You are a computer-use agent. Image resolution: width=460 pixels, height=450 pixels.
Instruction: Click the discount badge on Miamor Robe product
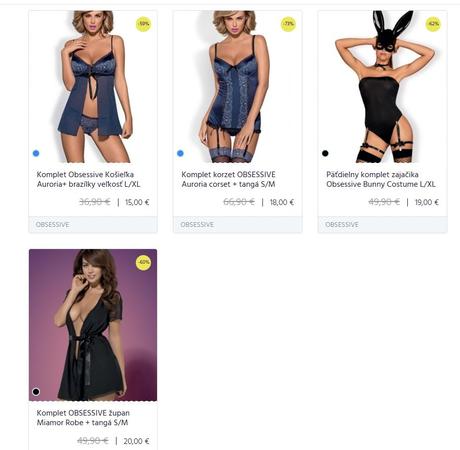144,262
